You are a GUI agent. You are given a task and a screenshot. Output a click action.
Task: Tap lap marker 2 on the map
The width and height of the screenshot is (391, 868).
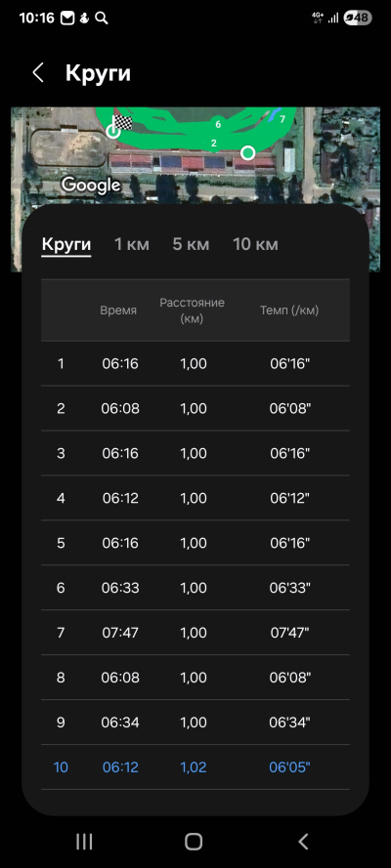point(214,144)
